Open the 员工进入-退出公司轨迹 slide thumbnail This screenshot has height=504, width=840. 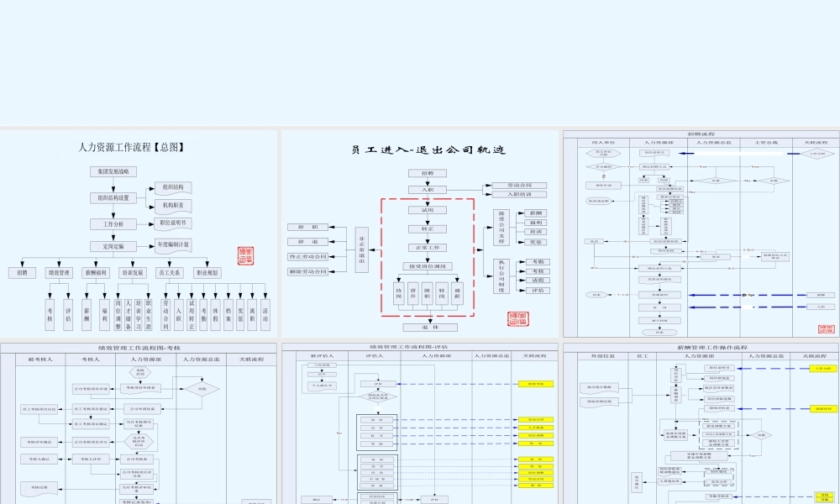pos(420,234)
